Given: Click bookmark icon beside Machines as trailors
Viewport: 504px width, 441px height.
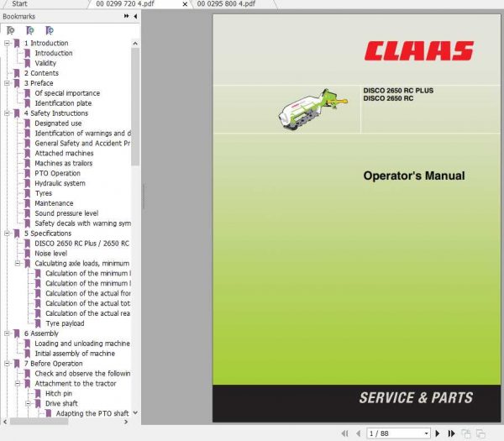Looking at the screenshot, I should point(28,163).
